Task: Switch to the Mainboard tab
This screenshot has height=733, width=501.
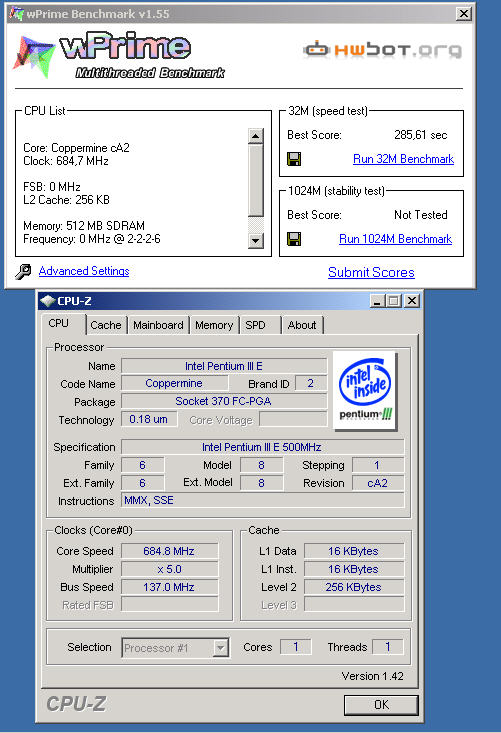Action: point(158,325)
